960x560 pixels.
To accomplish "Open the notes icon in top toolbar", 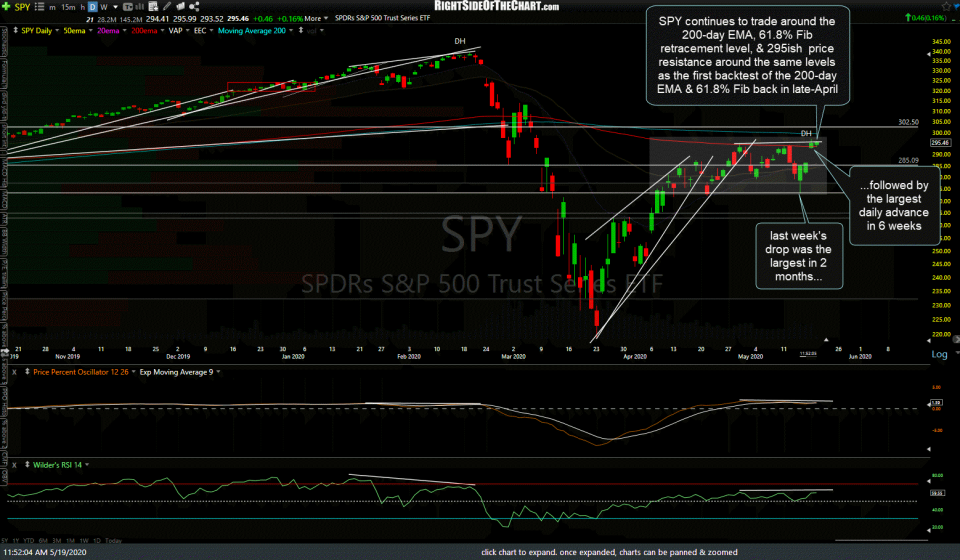I will click(153, 6).
